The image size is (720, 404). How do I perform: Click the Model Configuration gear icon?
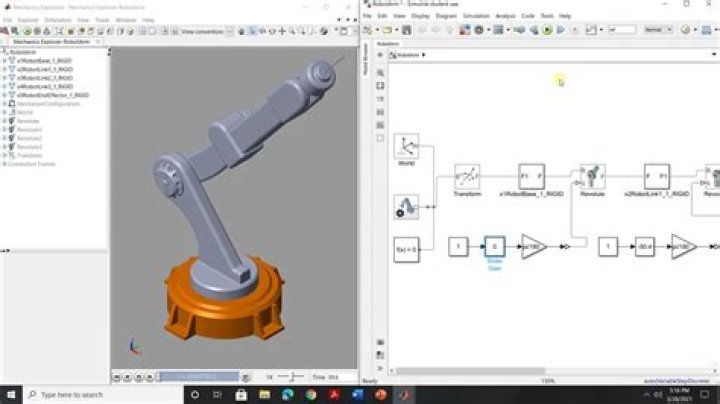479,30
